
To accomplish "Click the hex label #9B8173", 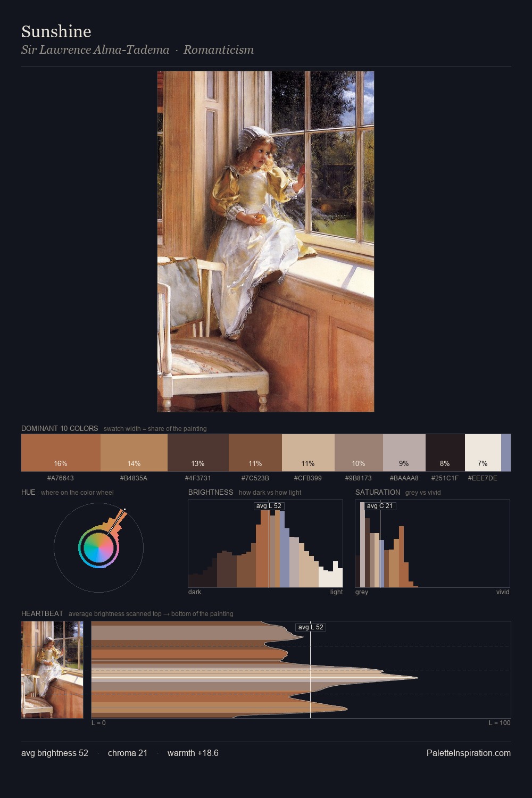I will click(x=359, y=478).
